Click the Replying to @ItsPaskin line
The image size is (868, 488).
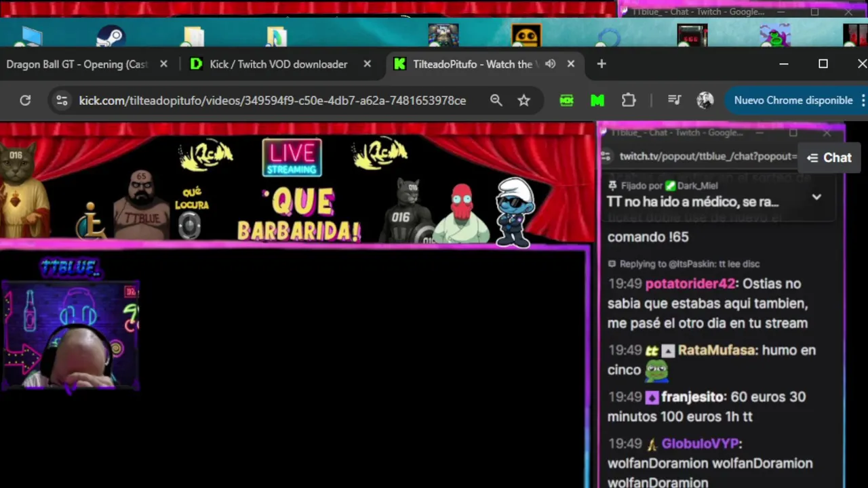(x=684, y=264)
